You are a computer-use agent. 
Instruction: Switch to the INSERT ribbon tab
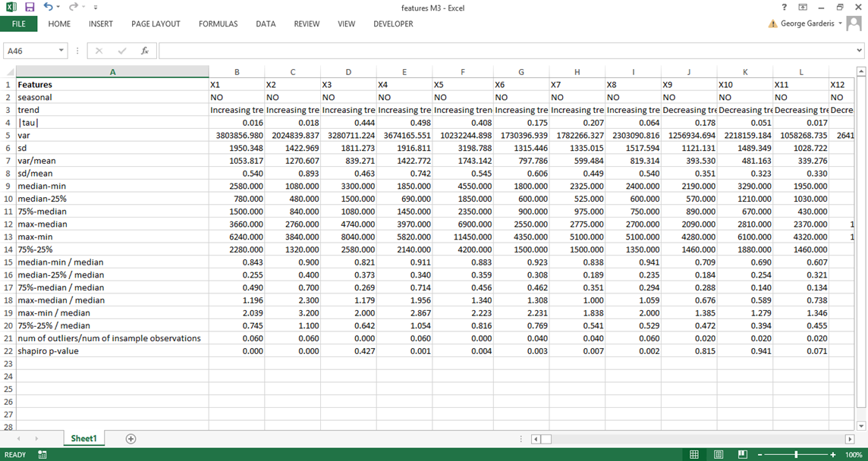101,24
